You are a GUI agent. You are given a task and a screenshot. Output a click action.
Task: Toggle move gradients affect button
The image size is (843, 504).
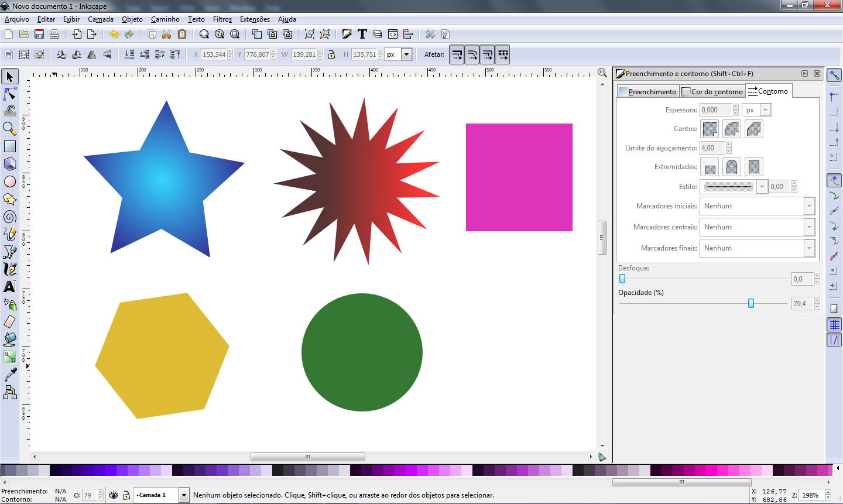(x=488, y=54)
